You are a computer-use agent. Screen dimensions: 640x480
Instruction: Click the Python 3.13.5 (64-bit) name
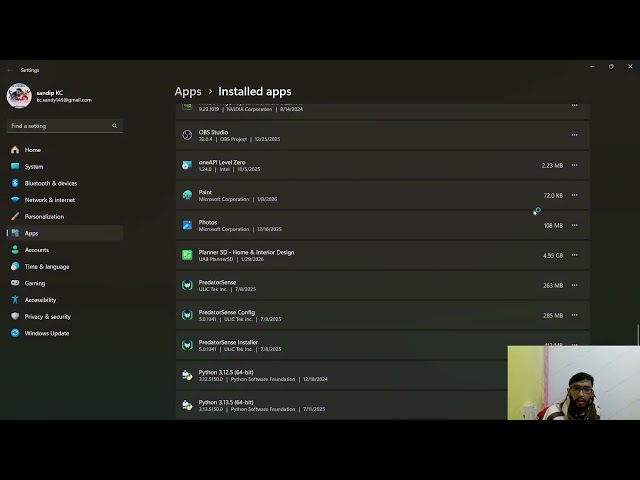pyautogui.click(x=226, y=402)
